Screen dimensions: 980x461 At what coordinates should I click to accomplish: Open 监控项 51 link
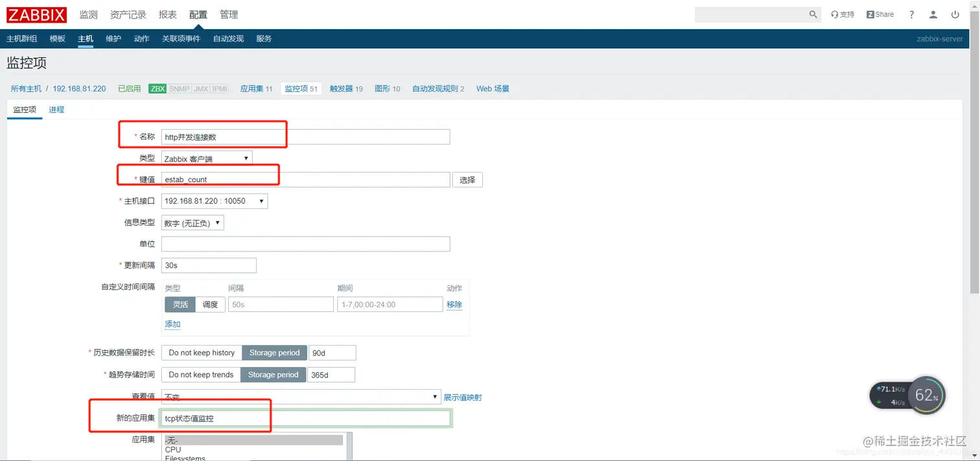coord(301,89)
